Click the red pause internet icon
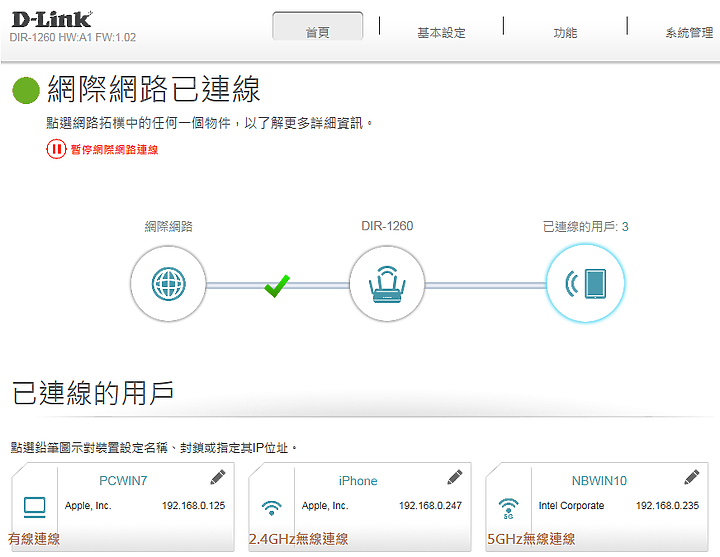This screenshot has height=557, width=720. [56, 149]
